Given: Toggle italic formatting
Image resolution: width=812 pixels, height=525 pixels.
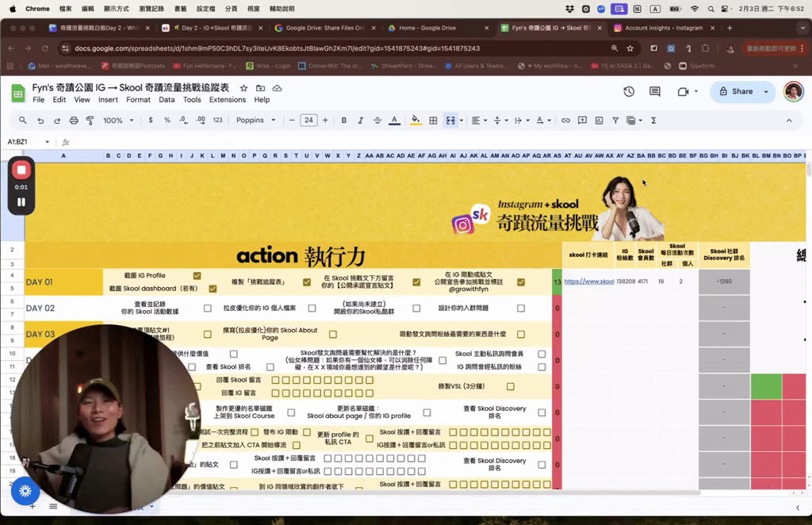Looking at the screenshot, I should (x=361, y=120).
